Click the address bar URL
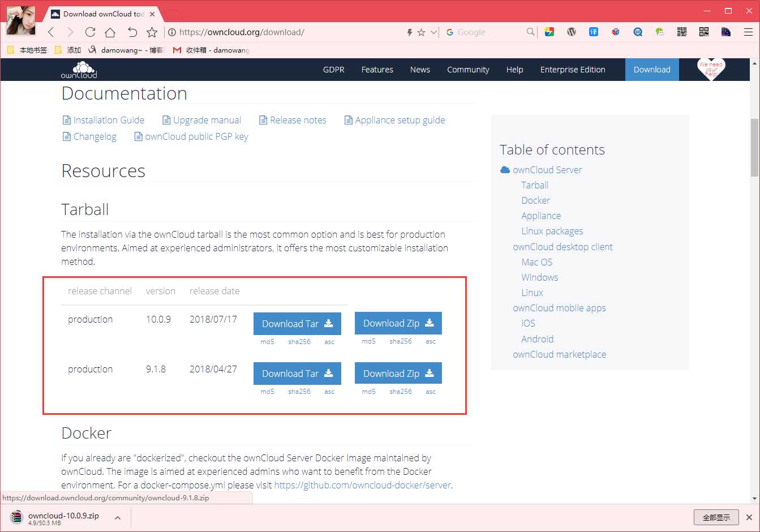The image size is (760, 532). pyautogui.click(x=242, y=32)
